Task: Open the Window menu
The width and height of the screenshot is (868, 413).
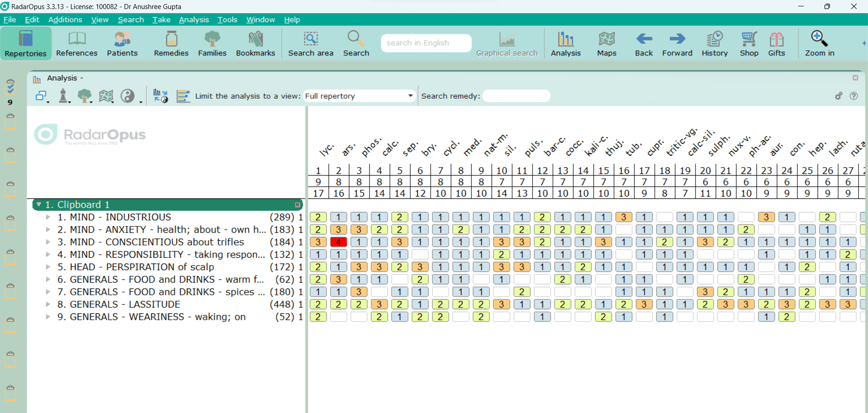Action: coord(260,19)
